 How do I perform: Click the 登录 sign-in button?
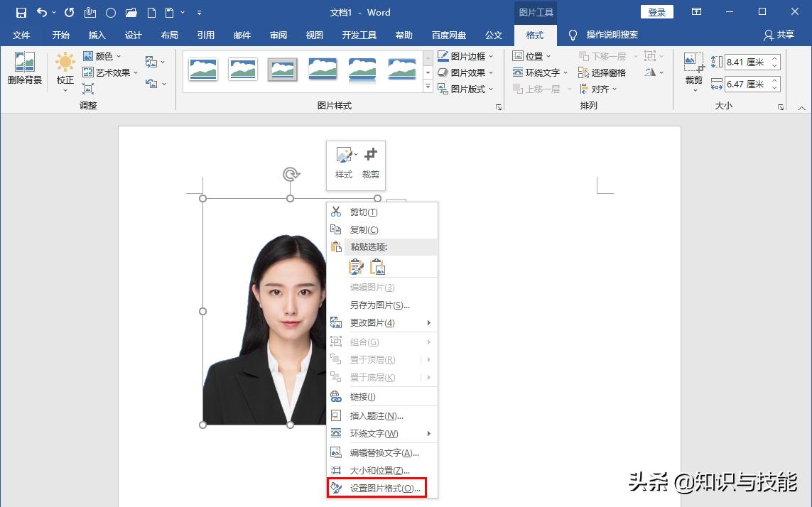pos(656,11)
